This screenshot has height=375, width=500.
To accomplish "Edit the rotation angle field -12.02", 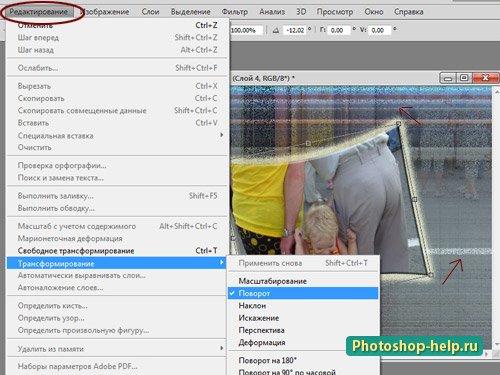I will point(295,30).
